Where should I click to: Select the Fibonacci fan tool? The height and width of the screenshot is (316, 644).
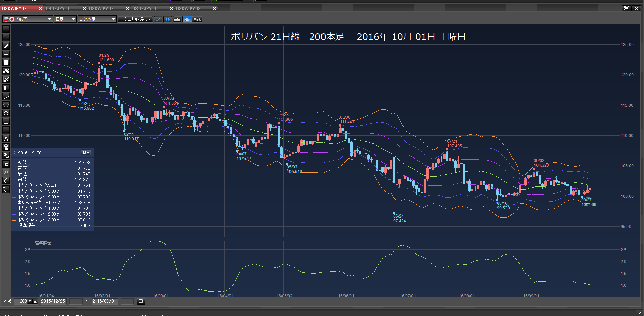point(6,80)
